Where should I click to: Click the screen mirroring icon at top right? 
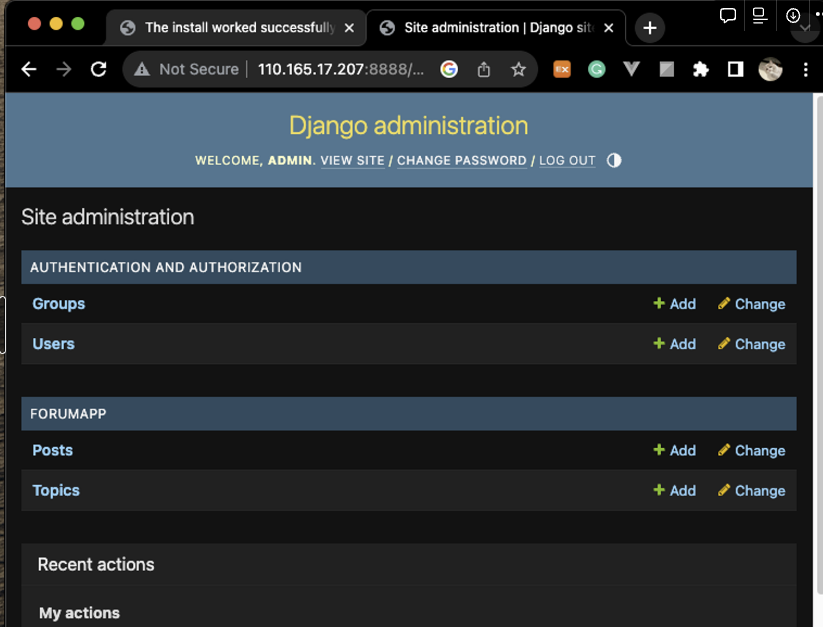[x=759, y=16]
